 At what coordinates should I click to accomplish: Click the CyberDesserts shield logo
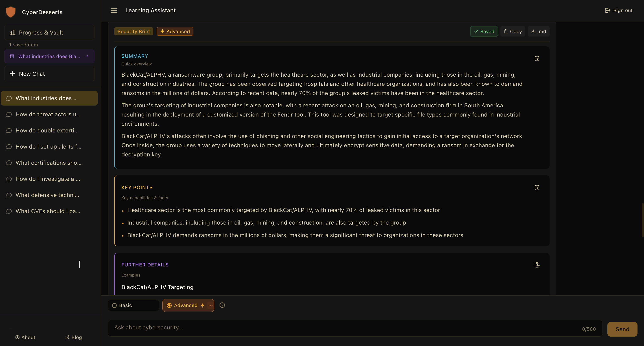[x=11, y=12]
